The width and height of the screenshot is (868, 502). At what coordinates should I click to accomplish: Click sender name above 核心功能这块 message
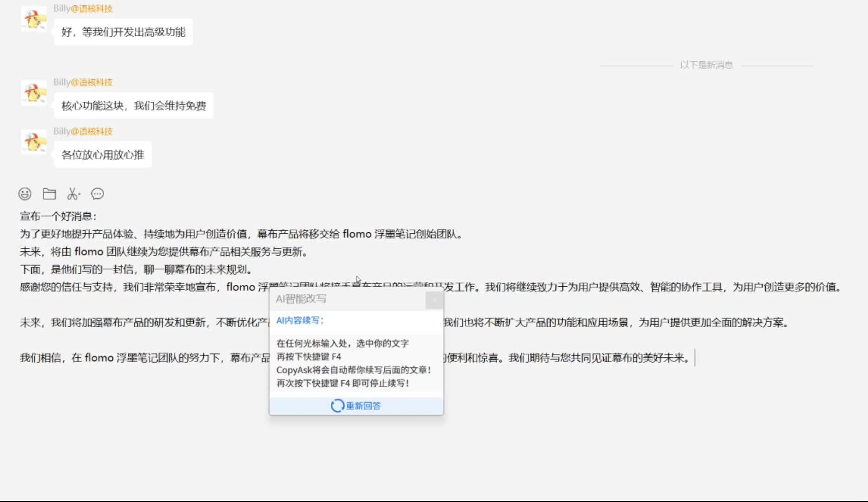click(83, 82)
